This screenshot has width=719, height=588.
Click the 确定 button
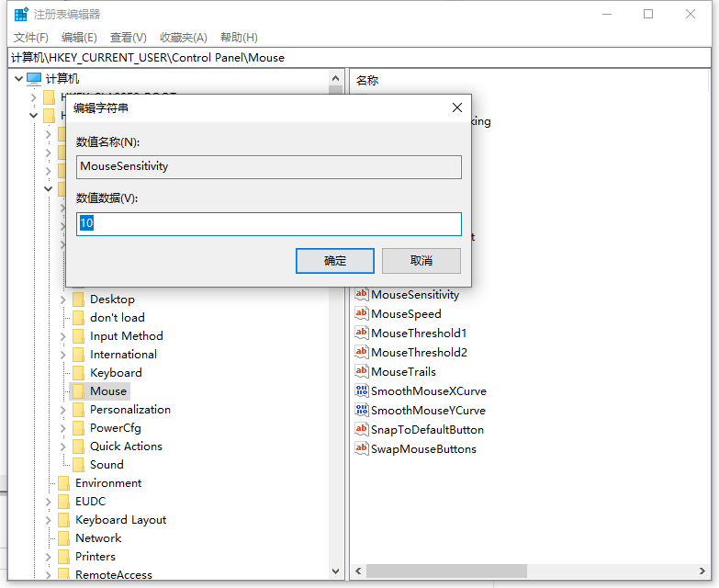point(335,261)
